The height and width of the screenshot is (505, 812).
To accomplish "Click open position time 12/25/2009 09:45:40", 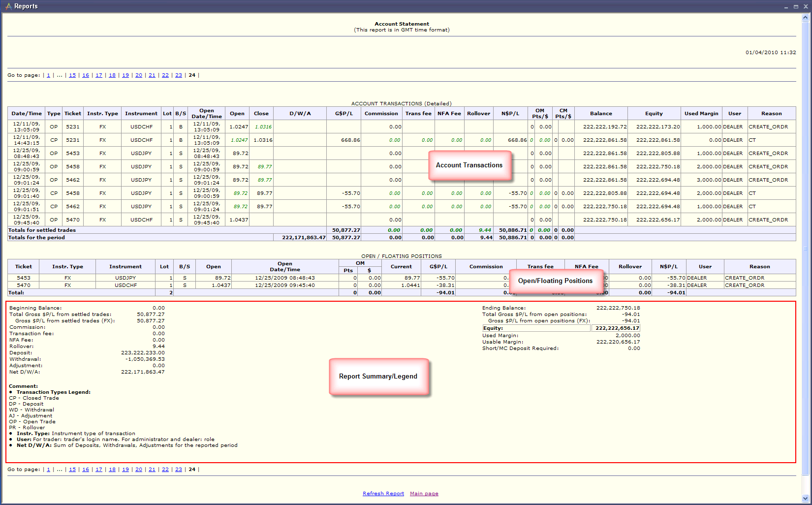I will pos(285,285).
